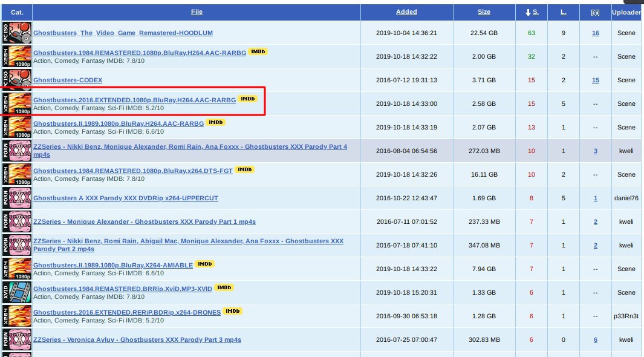This screenshot has width=644, height=357.
Task: Open Ghostbusters.2016.EXTENDED.1080p RARBG link
Action: coord(135,100)
